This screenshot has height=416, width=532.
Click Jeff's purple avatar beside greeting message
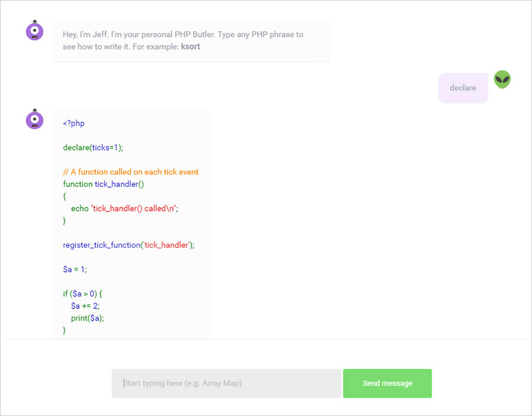[x=34, y=30]
